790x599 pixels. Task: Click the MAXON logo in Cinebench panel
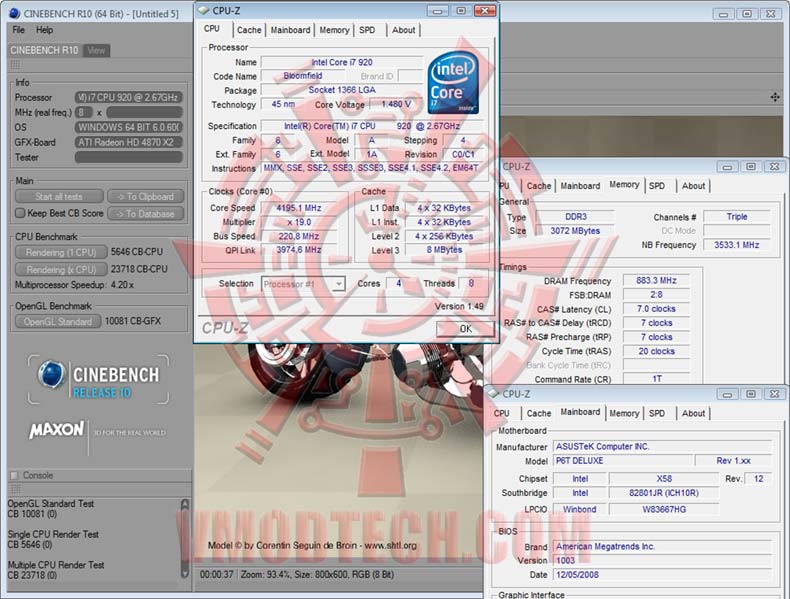(x=56, y=430)
